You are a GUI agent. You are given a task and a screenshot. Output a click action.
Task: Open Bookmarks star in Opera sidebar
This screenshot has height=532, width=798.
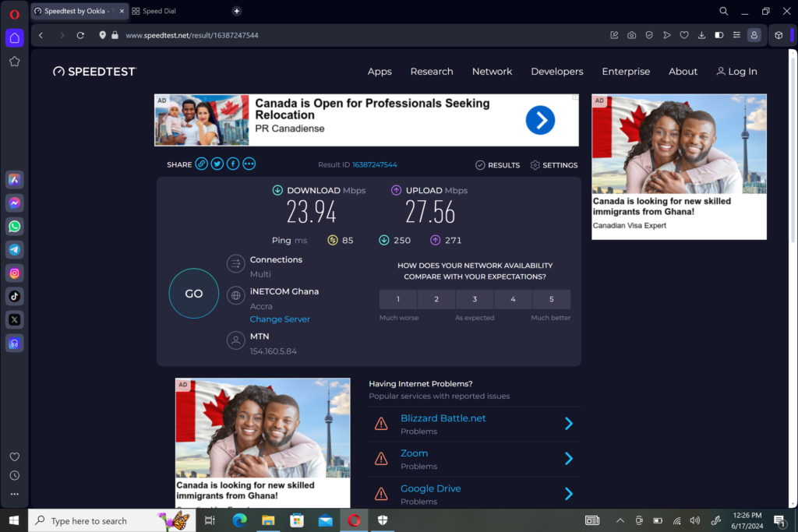(14, 62)
